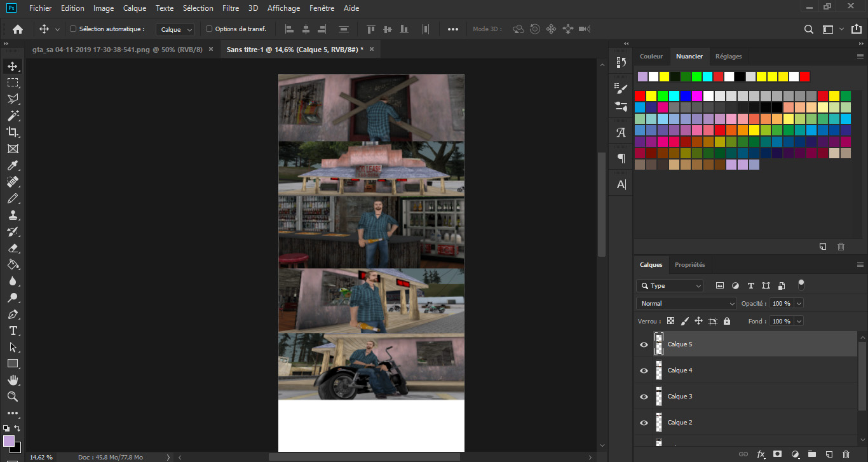Select the Move tool
This screenshot has height=462, width=868.
(x=13, y=66)
